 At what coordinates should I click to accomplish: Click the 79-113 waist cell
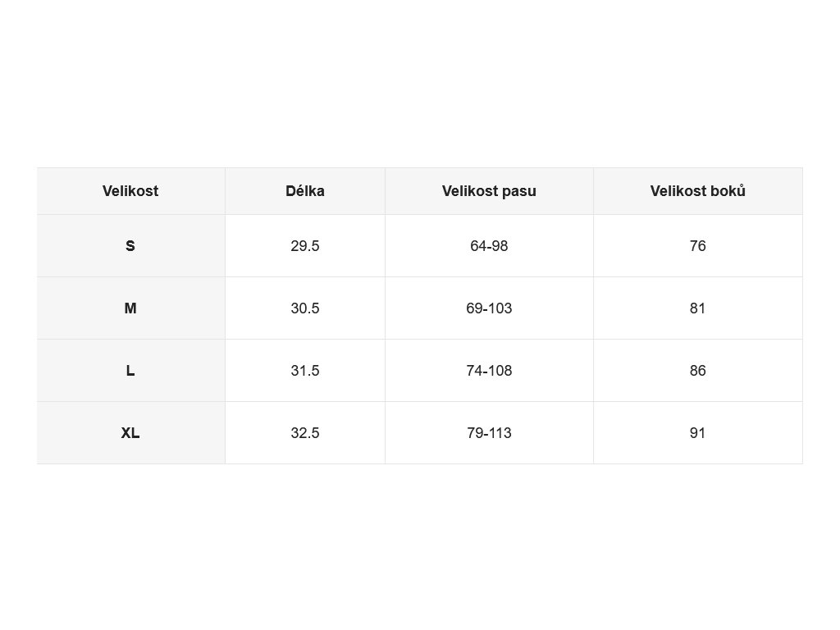489,433
